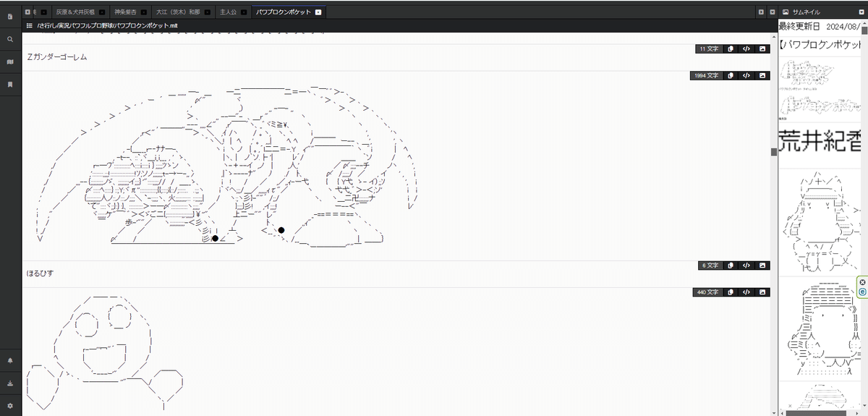Click the 440文字 character count label
The height and width of the screenshot is (416, 868).
click(707, 292)
